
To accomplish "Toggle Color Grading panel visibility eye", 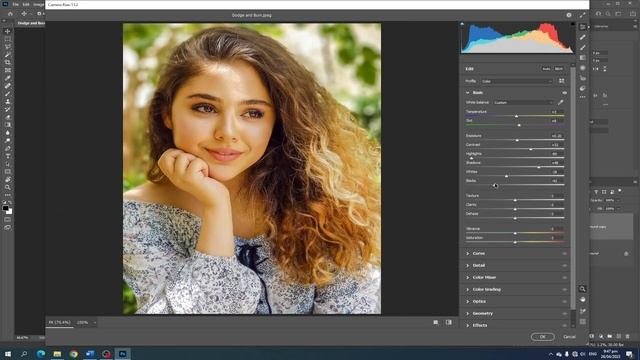I will (x=564, y=290).
